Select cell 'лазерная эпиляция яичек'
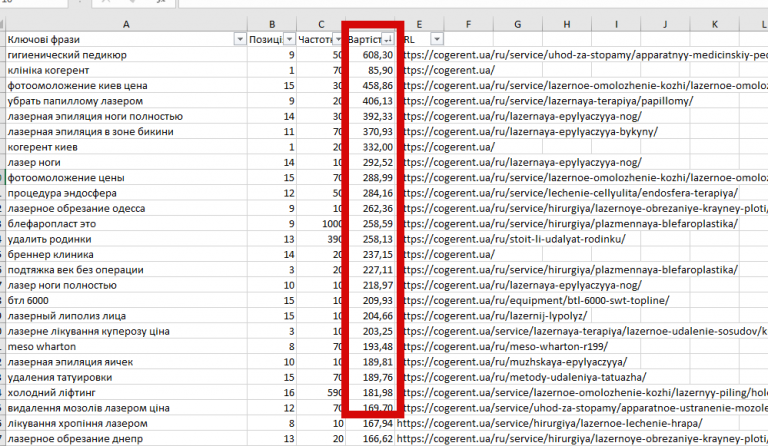 [126, 362]
